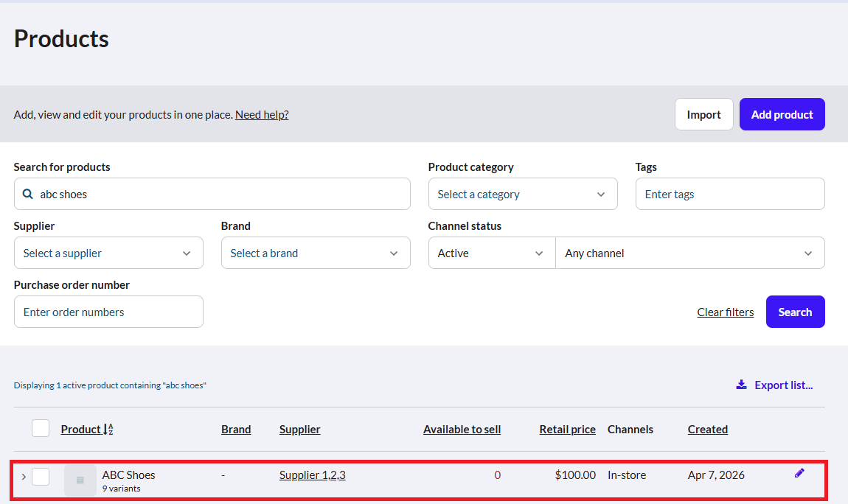Sort by Retail price column
Viewport: 848px width, 504px height.
point(567,430)
